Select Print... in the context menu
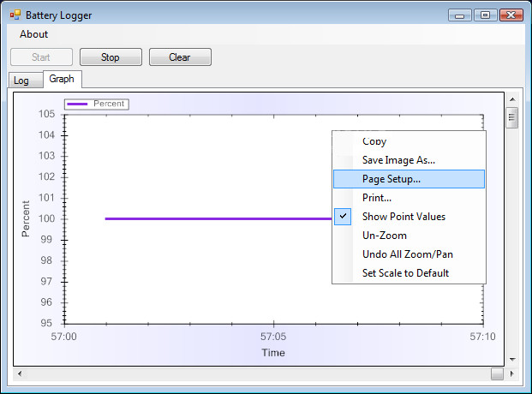The image size is (532, 394). 409,198
